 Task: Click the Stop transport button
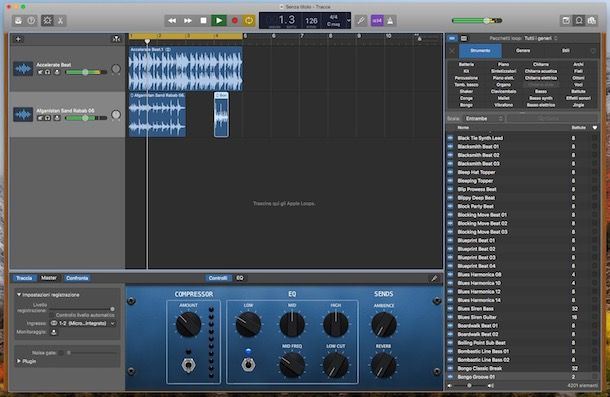point(203,20)
